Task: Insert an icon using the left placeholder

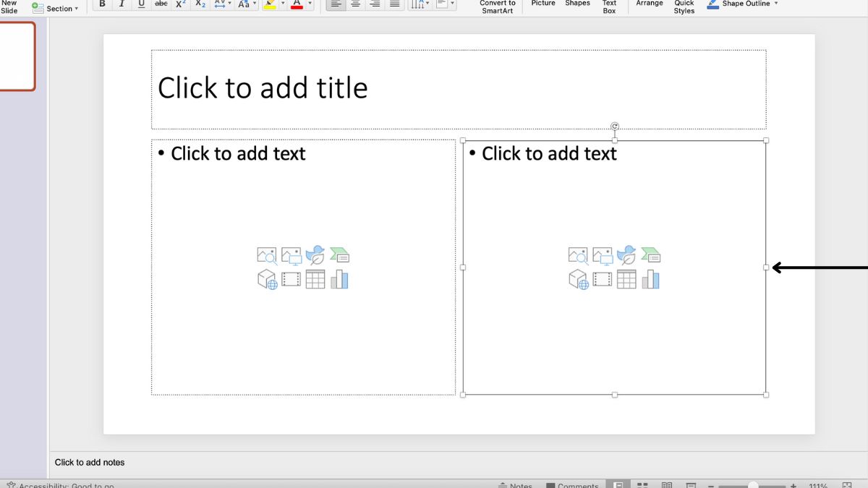Action: point(314,254)
